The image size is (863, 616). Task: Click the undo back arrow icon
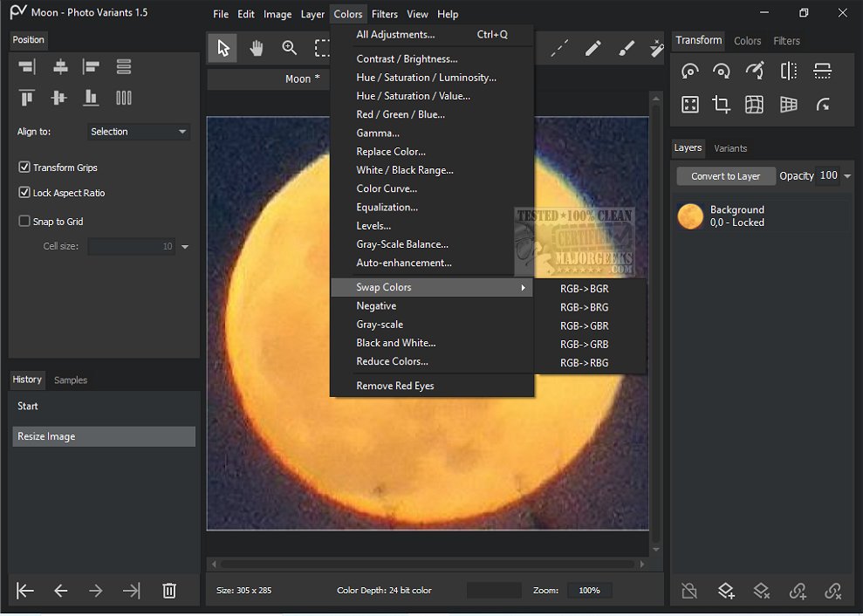click(x=60, y=591)
